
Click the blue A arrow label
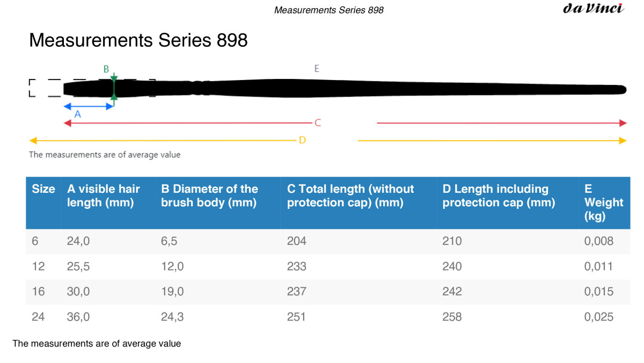click(x=77, y=114)
